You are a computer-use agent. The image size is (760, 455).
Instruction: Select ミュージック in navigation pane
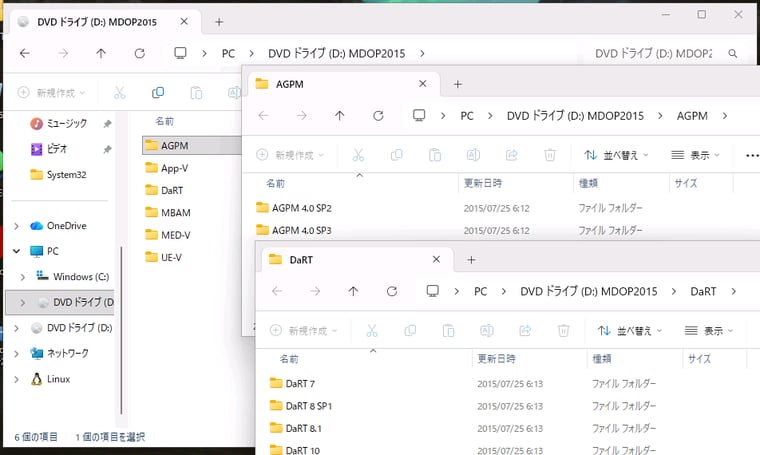tap(67, 124)
